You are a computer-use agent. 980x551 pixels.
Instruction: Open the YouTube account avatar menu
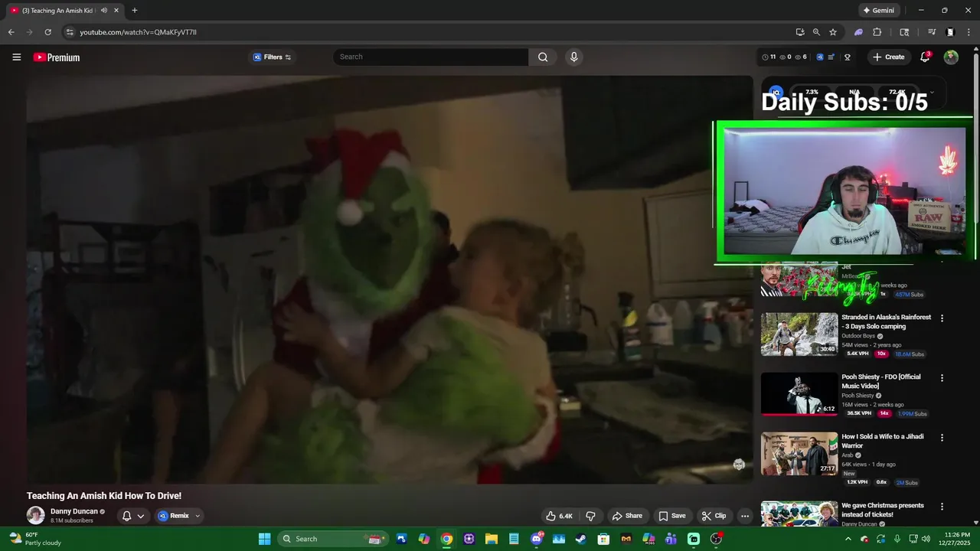951,57
